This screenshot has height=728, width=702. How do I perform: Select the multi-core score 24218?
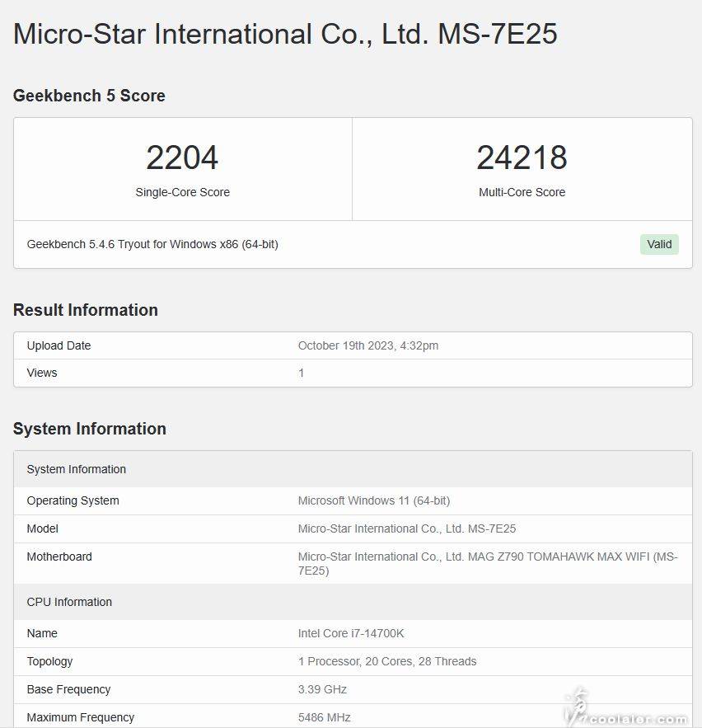click(522, 157)
